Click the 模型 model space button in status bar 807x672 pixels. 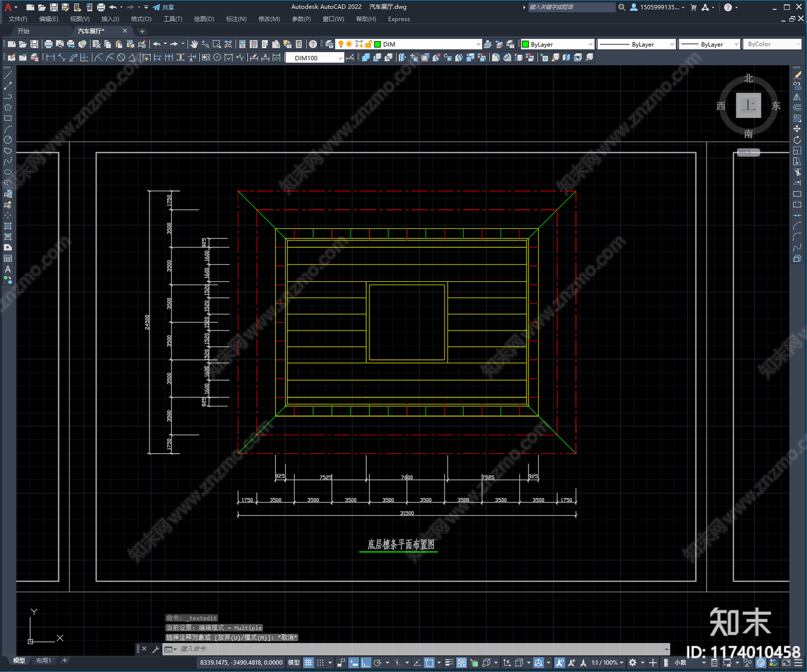click(x=294, y=662)
